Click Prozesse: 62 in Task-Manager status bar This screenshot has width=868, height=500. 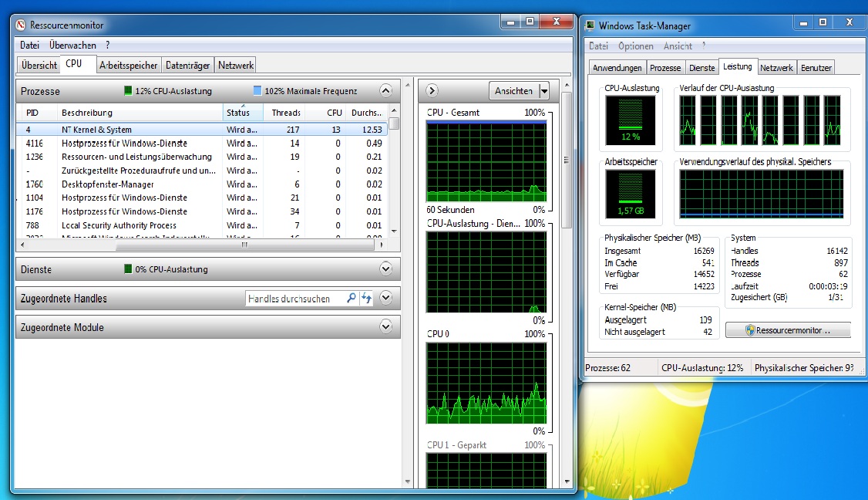pyautogui.click(x=607, y=367)
